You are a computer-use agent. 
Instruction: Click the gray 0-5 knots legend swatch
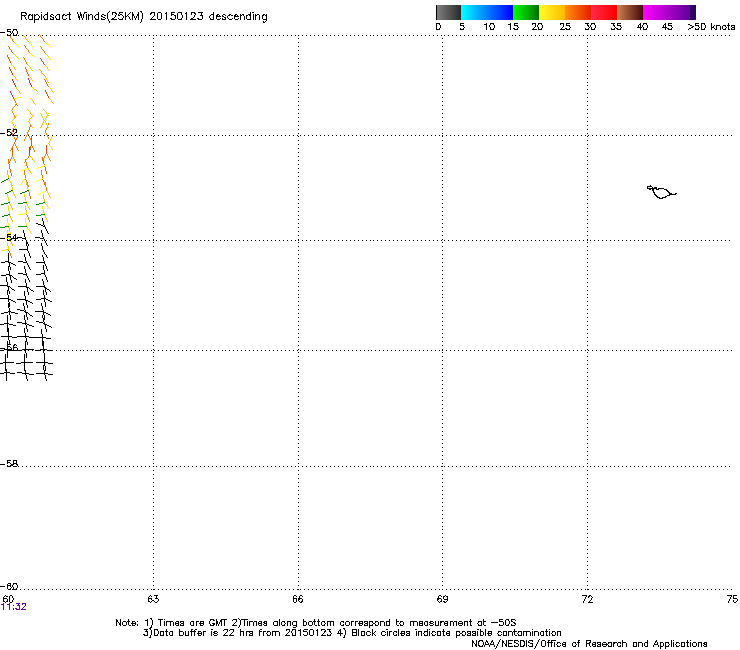[x=448, y=12]
